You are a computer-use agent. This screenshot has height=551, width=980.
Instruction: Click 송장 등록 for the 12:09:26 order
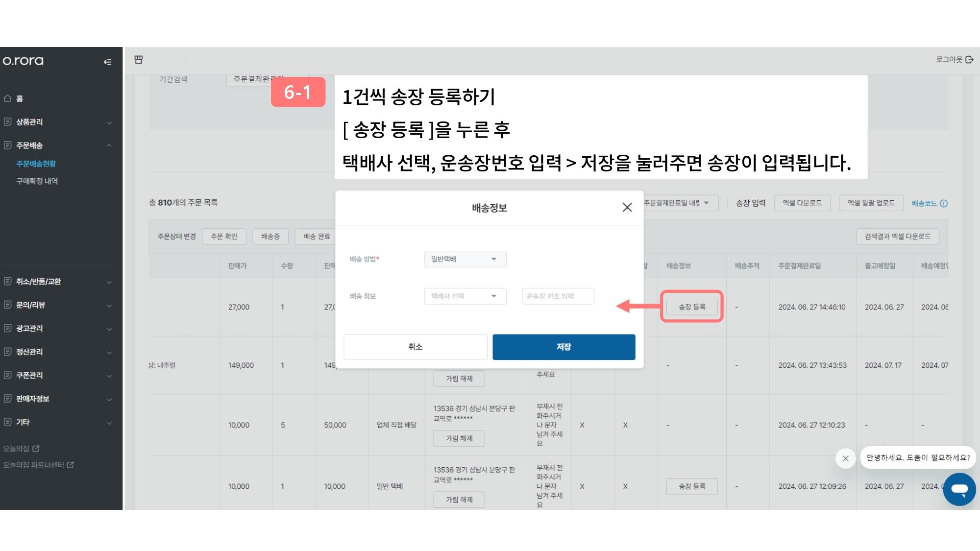(692, 486)
